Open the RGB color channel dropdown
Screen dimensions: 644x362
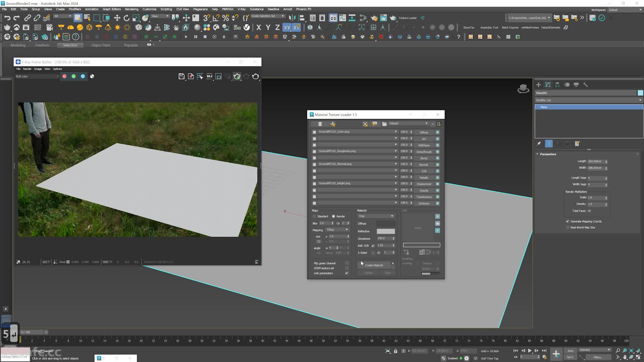point(37,76)
